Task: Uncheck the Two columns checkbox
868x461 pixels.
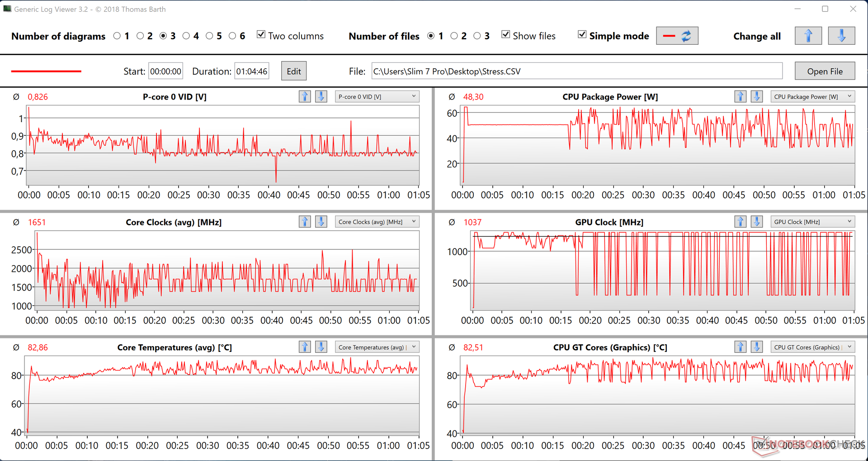Action: [261, 35]
